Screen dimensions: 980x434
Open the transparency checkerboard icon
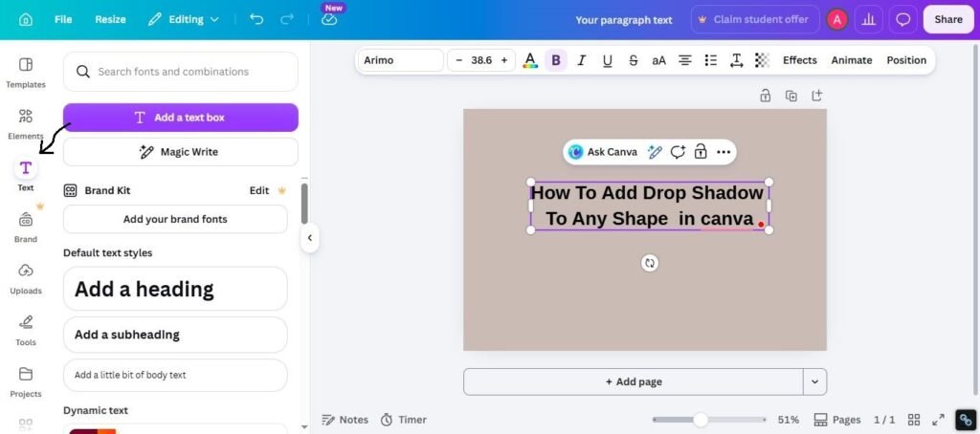click(x=762, y=60)
